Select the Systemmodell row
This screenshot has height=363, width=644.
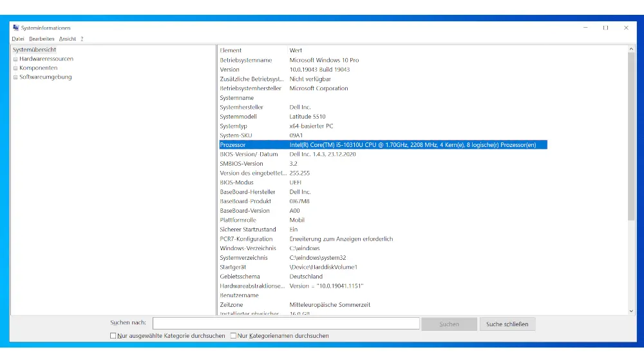(383, 117)
